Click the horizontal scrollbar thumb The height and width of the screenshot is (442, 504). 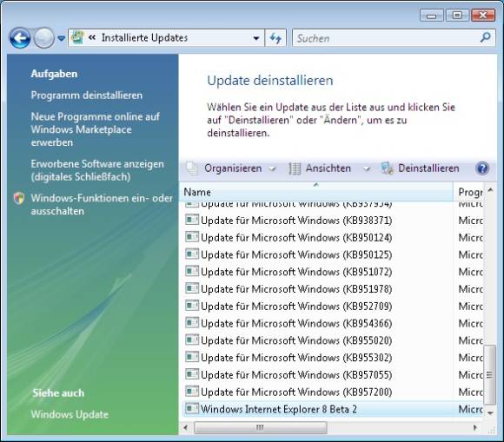(261, 427)
